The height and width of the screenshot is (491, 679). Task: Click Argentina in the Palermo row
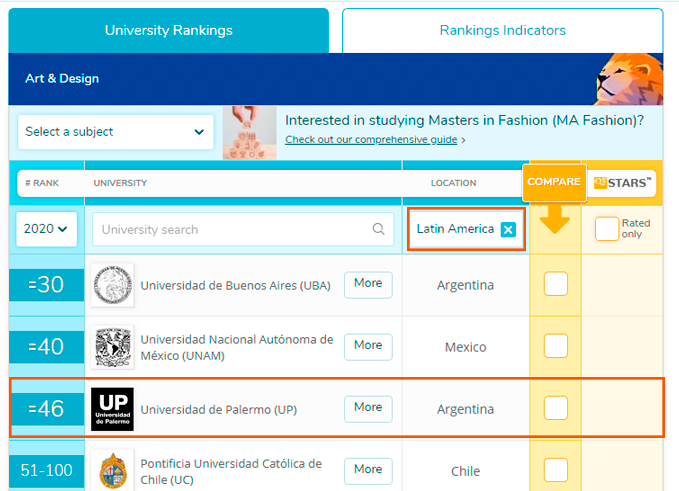point(466,409)
